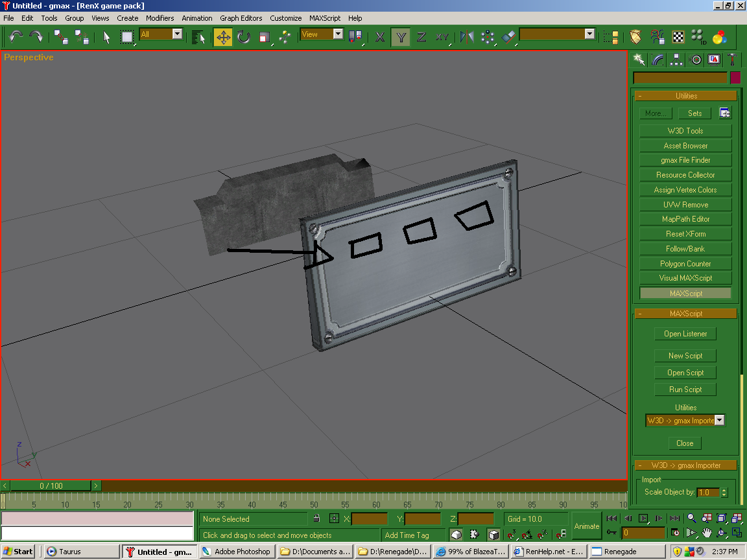Expand the W3D -> gmax Importer utilities dropdown

[x=718, y=421]
